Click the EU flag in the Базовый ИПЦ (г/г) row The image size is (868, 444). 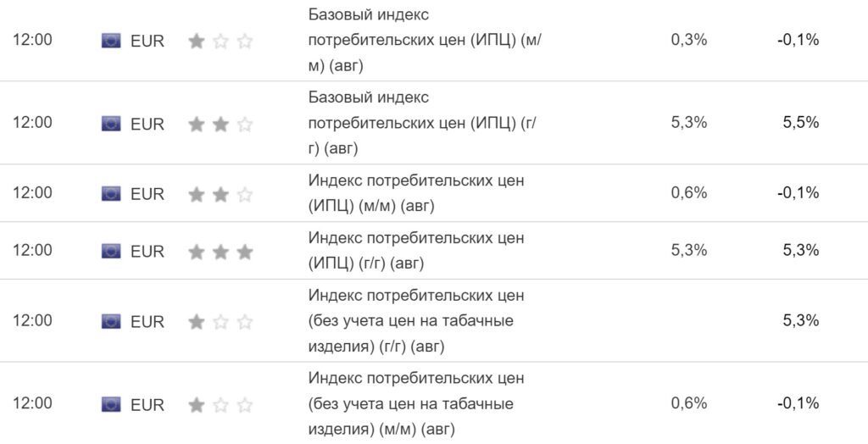pos(111,124)
